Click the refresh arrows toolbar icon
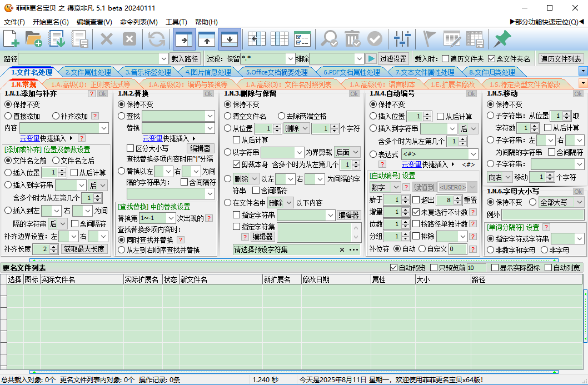Viewport: 588px width, 385px height. point(157,39)
